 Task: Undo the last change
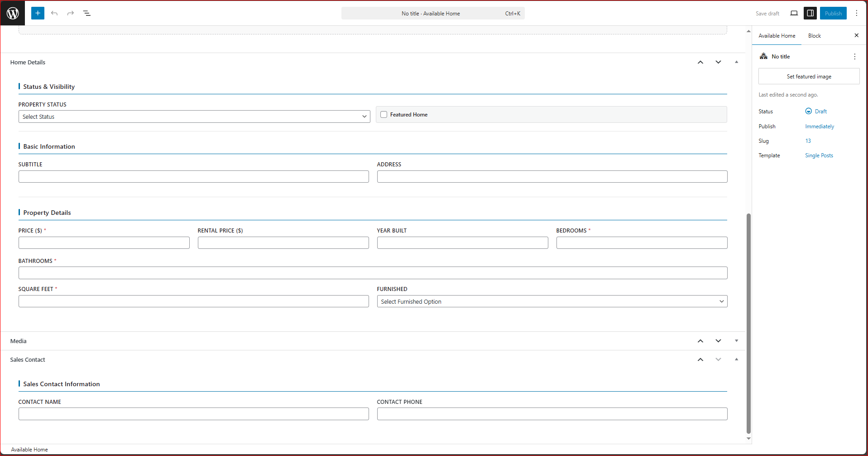pyautogui.click(x=54, y=13)
